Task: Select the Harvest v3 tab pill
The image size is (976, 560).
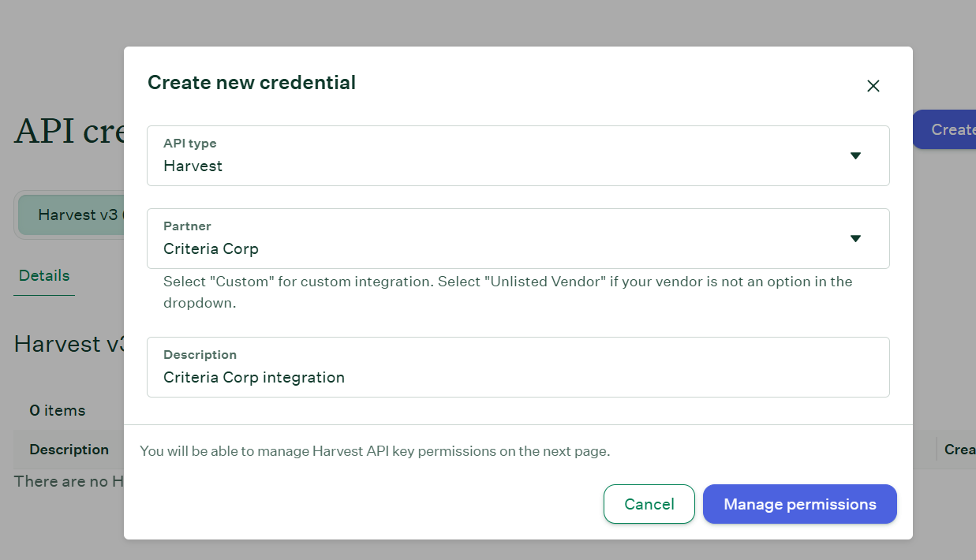Action: point(76,215)
